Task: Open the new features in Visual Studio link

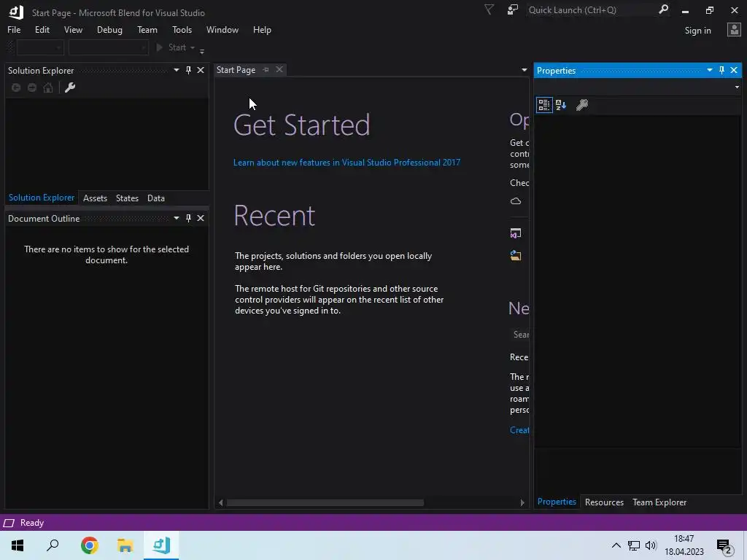Action: click(347, 163)
